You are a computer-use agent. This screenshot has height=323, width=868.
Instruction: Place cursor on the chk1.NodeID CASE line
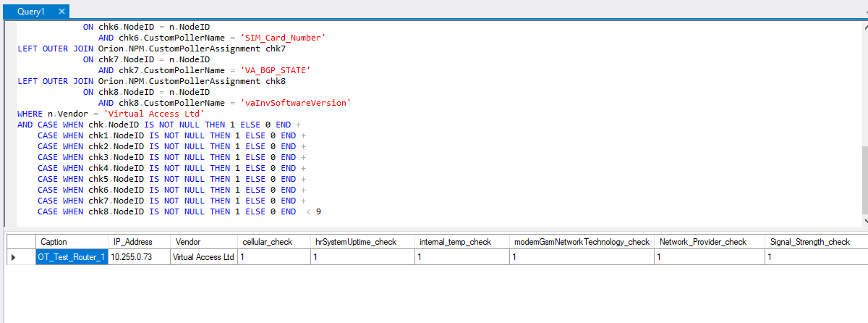pos(171,135)
